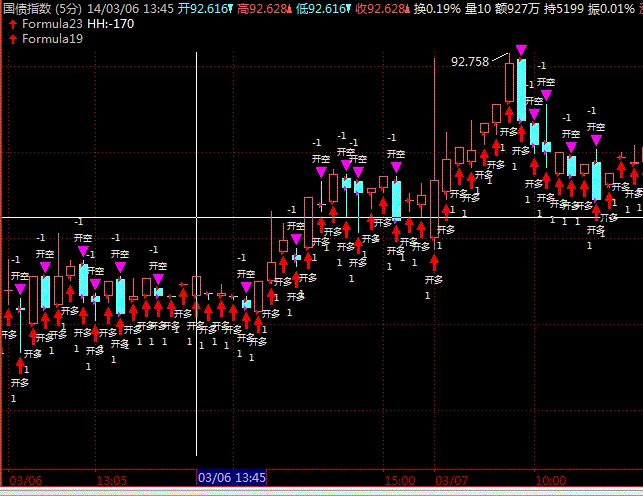Click the 低92.616 low price value
The image size is (643, 496).
pyautogui.click(x=323, y=9)
